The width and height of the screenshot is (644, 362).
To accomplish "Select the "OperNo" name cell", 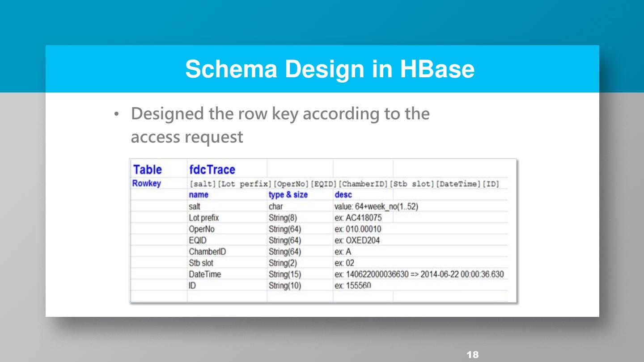I will click(x=202, y=229).
